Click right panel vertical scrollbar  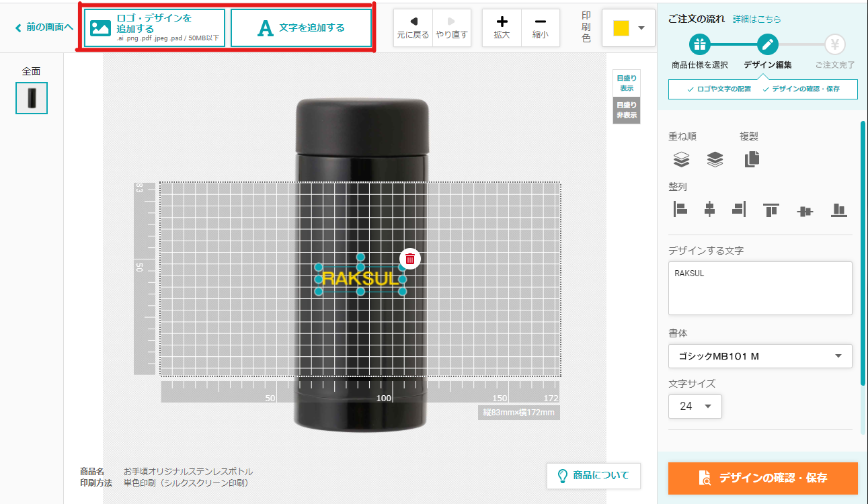863,252
